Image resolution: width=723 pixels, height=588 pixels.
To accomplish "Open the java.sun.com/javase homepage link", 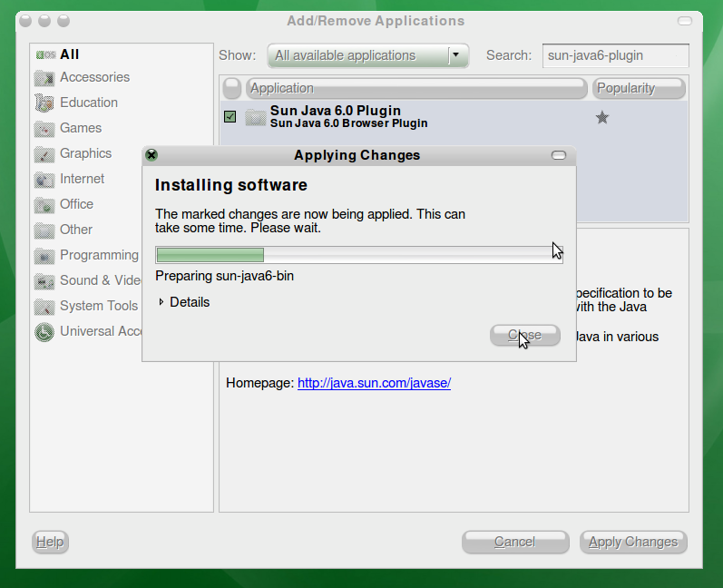I will click(x=374, y=383).
